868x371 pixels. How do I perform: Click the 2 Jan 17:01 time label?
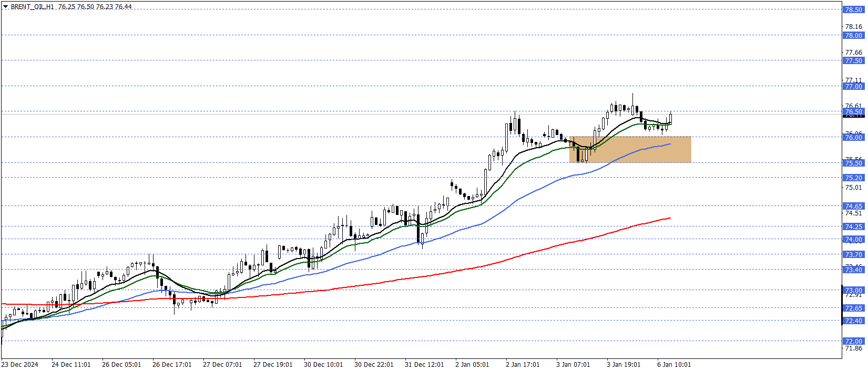coord(523,364)
